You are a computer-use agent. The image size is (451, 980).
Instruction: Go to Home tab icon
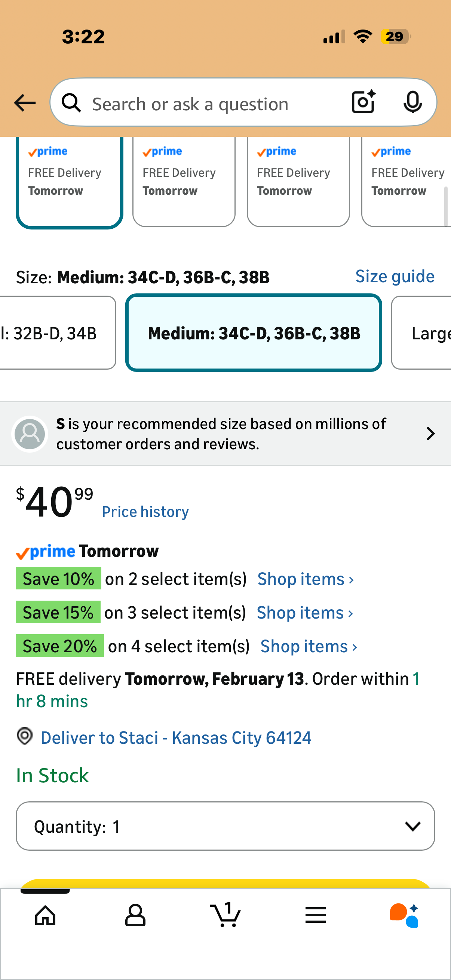[45, 915]
